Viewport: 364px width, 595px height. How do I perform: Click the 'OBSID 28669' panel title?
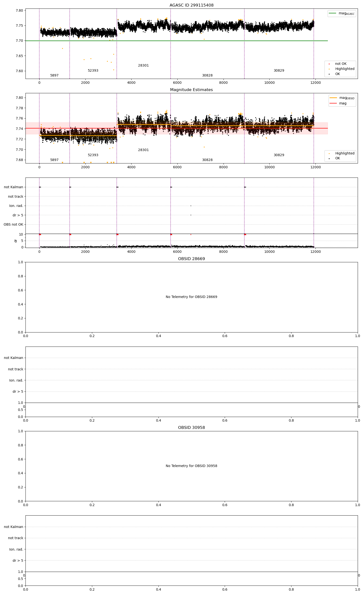pos(191,259)
